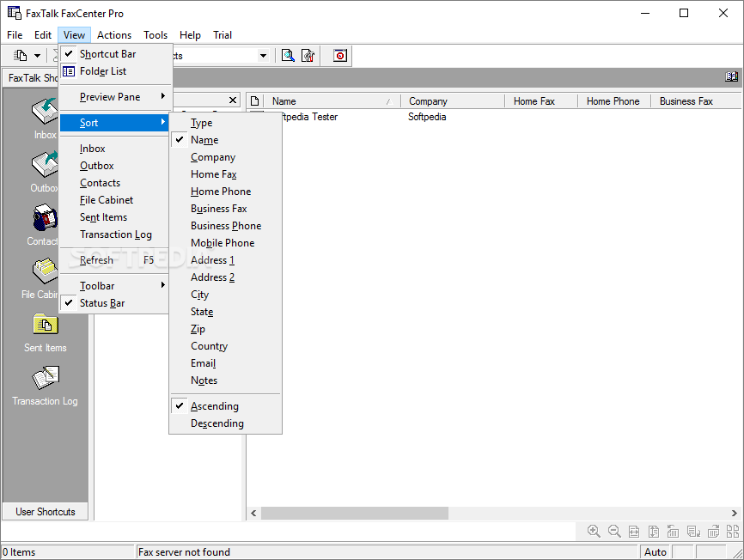Viewport: 744px width, 560px height.
Task: Open the new item dropdown arrow
Action: coord(38,56)
